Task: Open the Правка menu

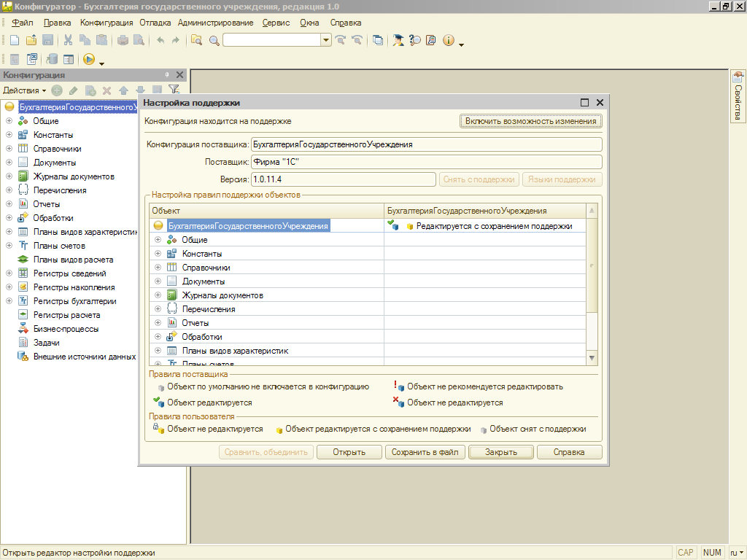Action: click(x=57, y=23)
